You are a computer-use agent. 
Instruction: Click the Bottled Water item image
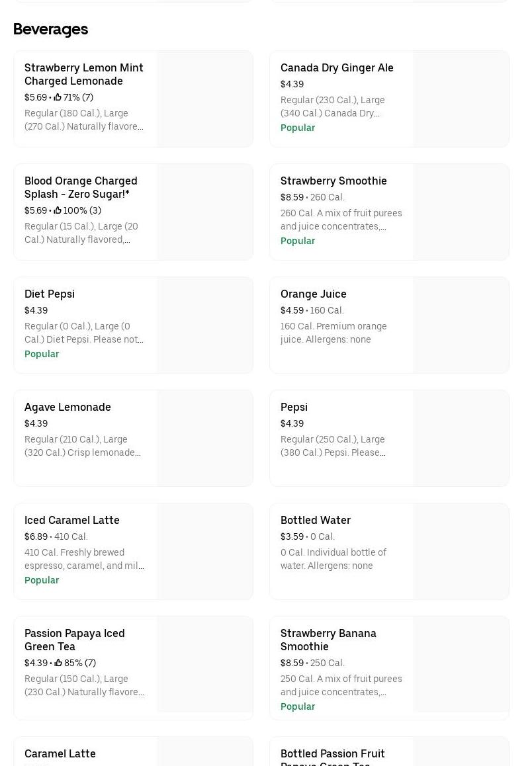click(x=461, y=551)
